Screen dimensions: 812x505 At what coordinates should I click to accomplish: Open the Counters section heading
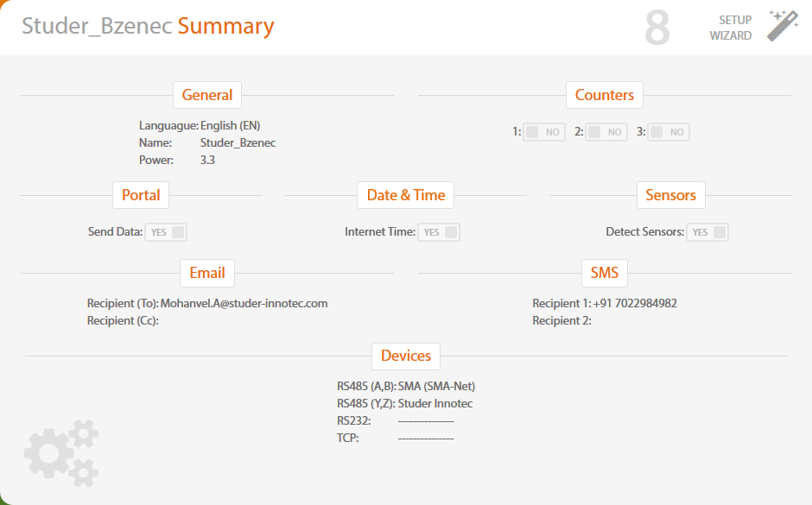(x=605, y=95)
